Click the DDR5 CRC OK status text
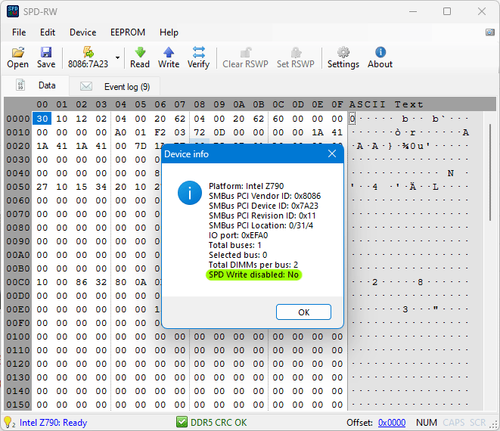The image size is (500, 431). tap(219, 423)
